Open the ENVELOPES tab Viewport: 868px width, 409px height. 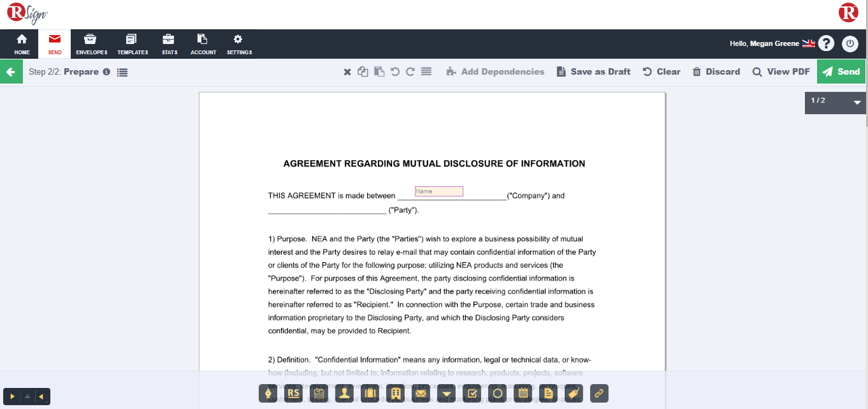(x=91, y=44)
